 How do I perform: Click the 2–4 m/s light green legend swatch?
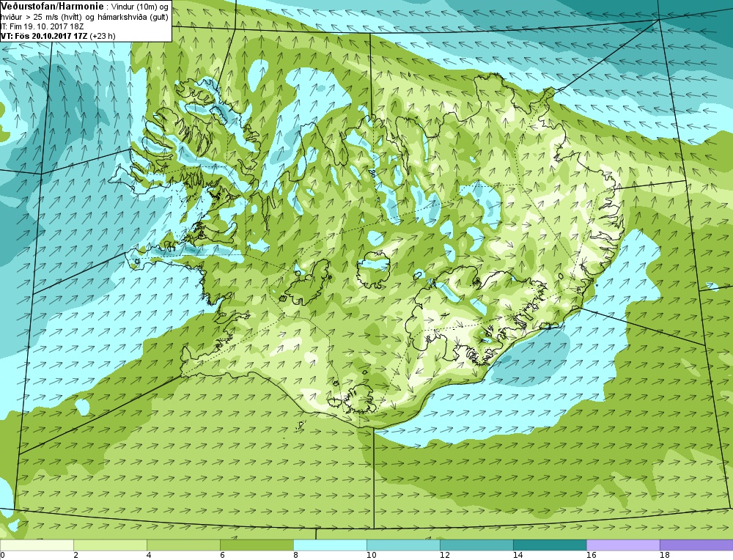click(111, 545)
